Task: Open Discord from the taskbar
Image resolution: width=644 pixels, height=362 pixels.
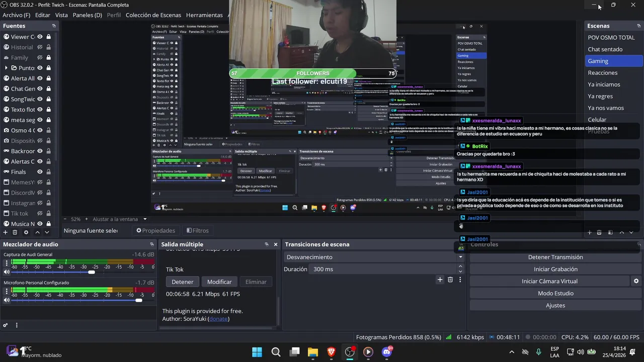Action: pos(387,352)
